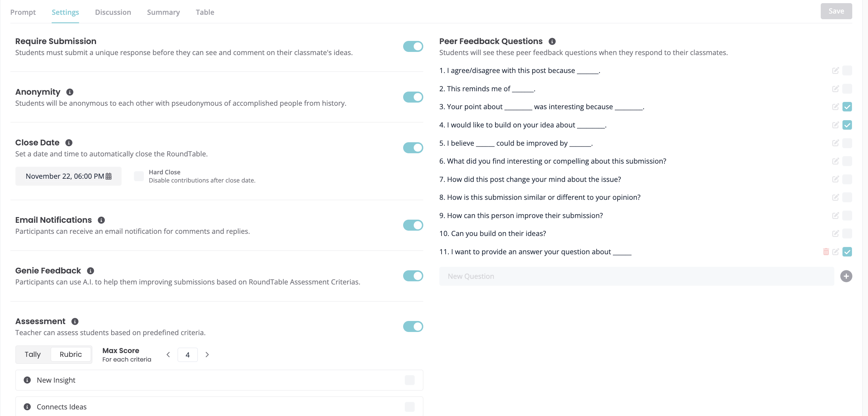This screenshot has width=868, height=416.
Task: Edit question 3 using the pencil icon
Action: point(835,107)
